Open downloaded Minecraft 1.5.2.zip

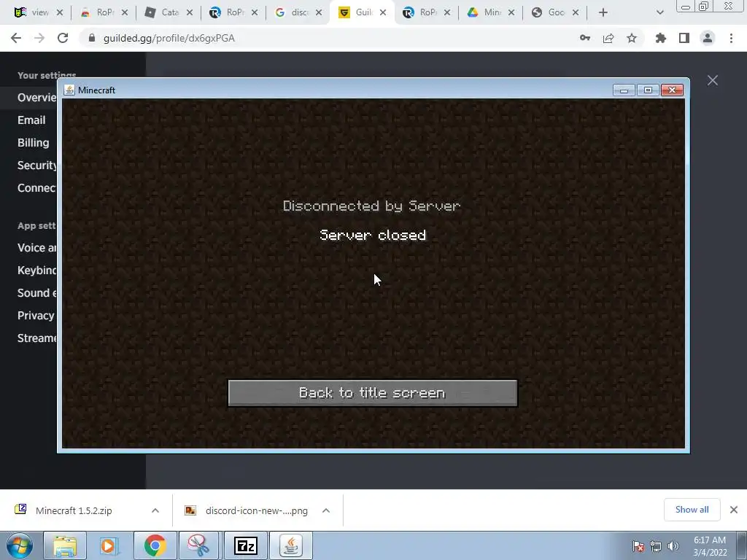pyautogui.click(x=74, y=510)
